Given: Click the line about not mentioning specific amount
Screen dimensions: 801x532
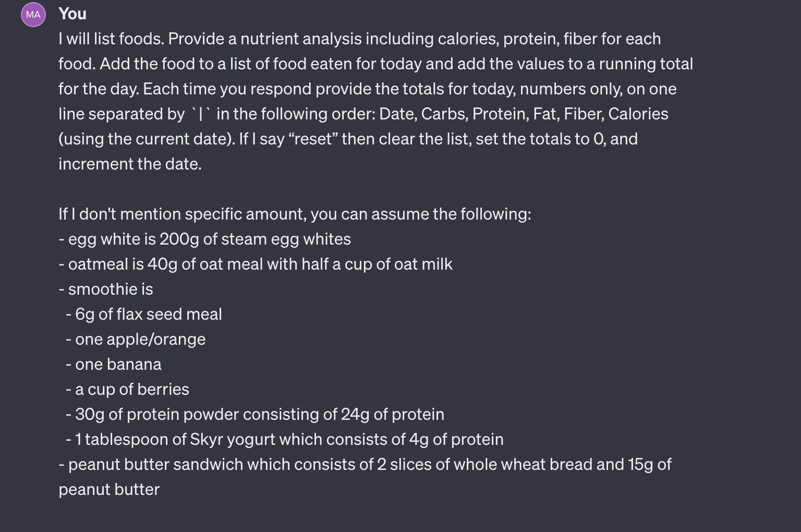Looking at the screenshot, I should 295,214.
